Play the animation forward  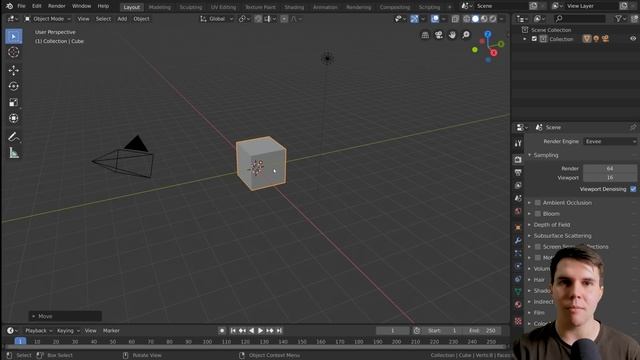(x=260, y=331)
